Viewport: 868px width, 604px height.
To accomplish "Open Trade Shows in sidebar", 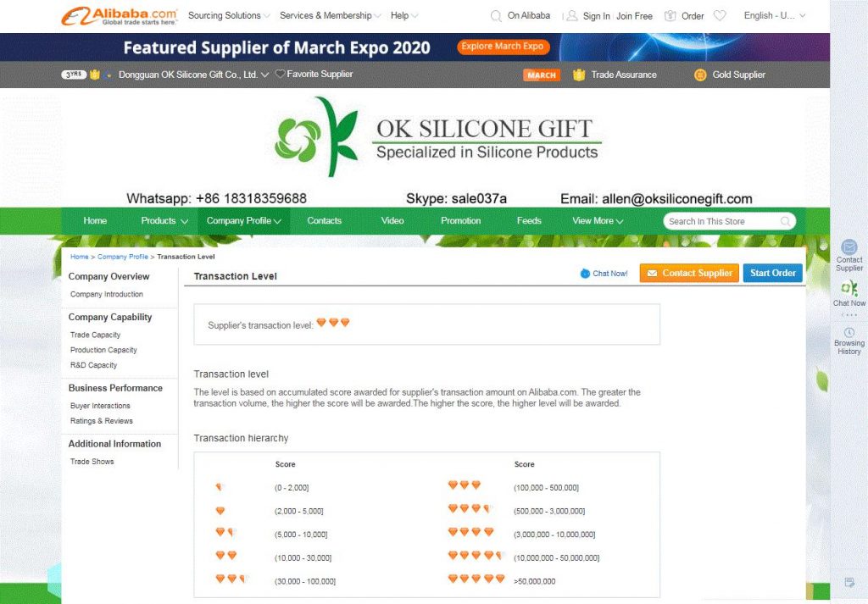I will (92, 462).
